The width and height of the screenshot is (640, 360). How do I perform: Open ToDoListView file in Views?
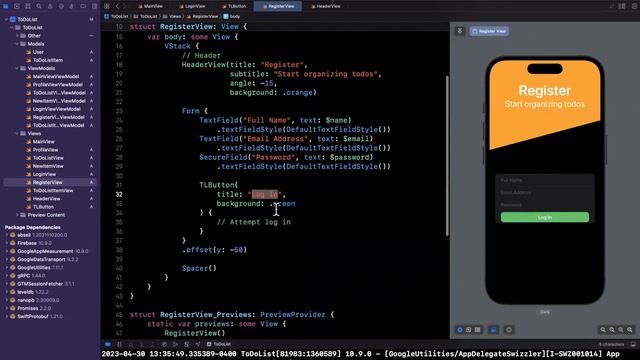(x=48, y=158)
